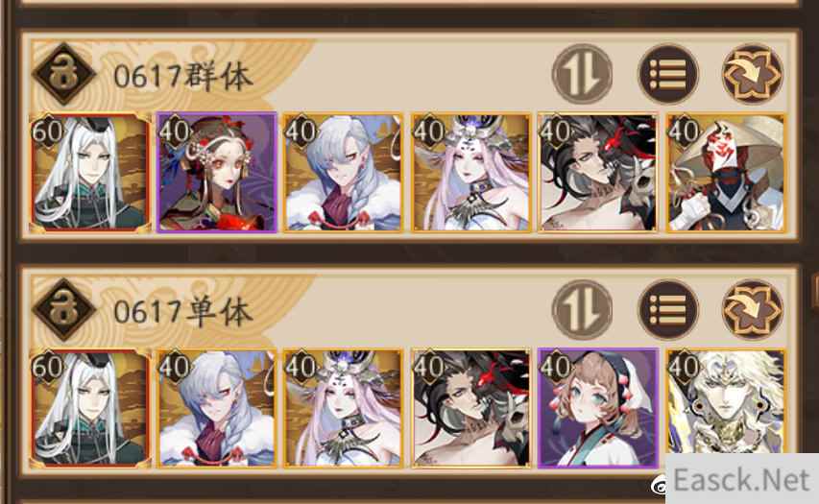Click the 0617单体 team name label
The width and height of the screenshot is (819, 504).
tap(183, 312)
